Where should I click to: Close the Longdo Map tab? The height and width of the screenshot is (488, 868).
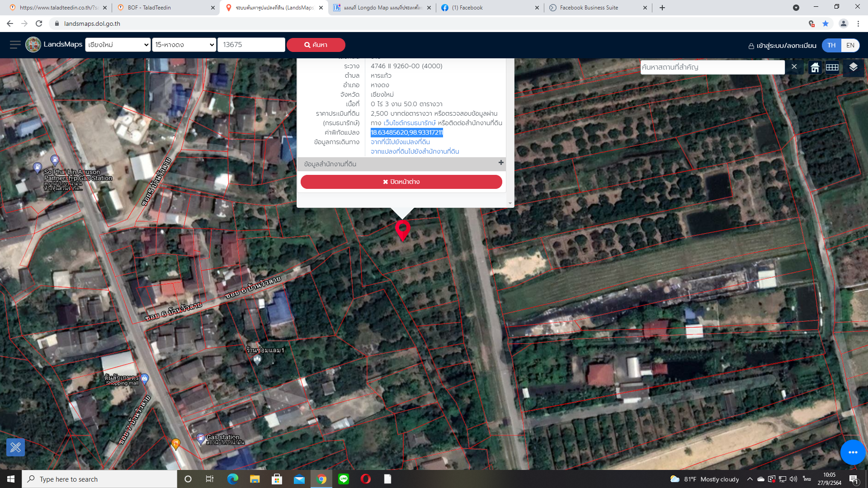click(429, 8)
